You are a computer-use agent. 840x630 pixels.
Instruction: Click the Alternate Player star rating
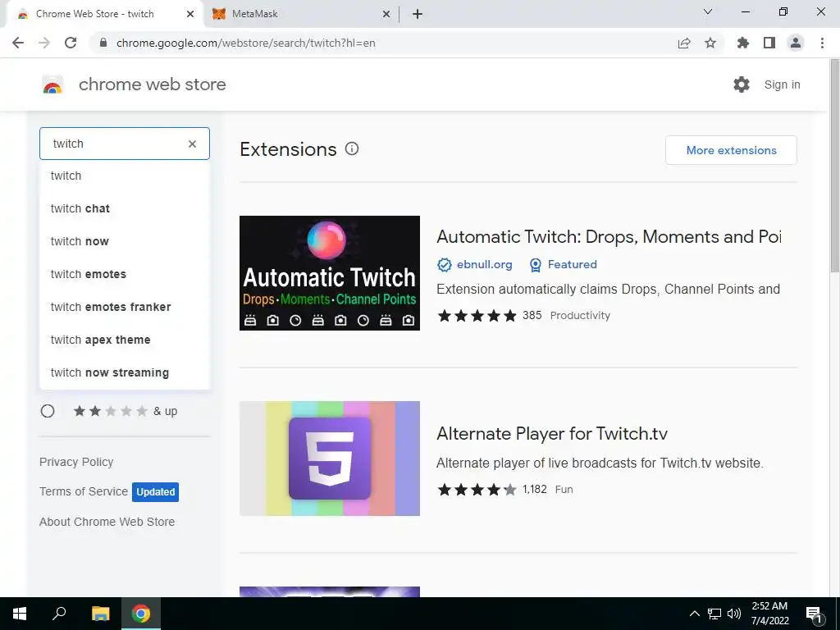(x=477, y=490)
